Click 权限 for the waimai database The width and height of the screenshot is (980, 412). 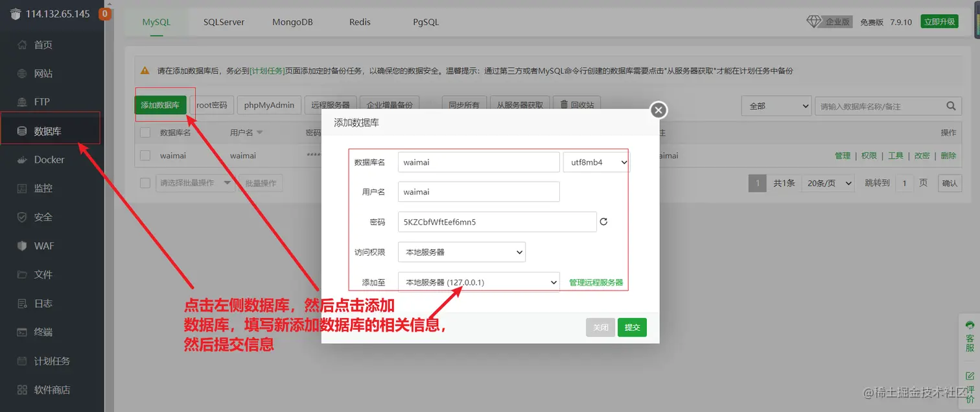click(x=869, y=156)
